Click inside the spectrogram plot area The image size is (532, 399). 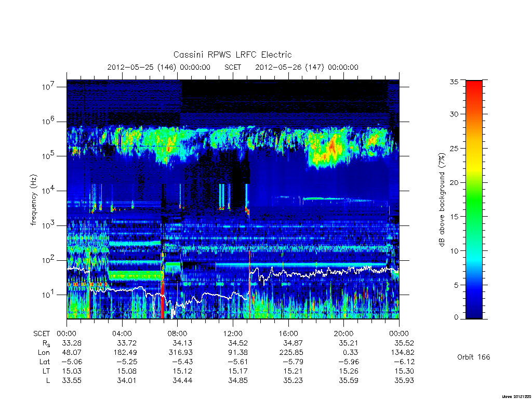coord(233,199)
